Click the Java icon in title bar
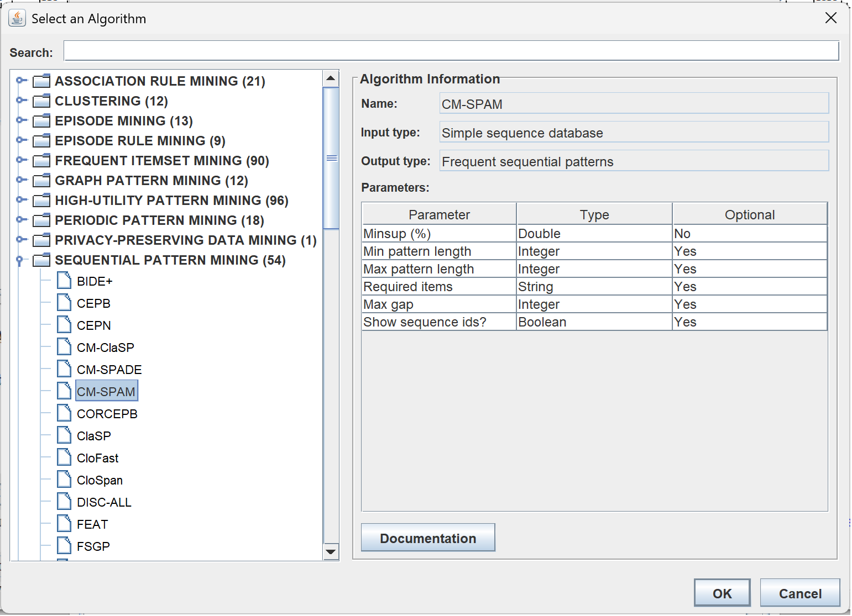The width and height of the screenshot is (852, 616). pyautogui.click(x=17, y=18)
